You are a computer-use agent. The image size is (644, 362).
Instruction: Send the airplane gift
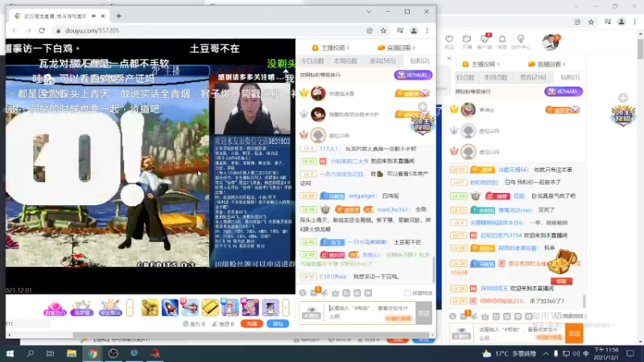click(190, 307)
